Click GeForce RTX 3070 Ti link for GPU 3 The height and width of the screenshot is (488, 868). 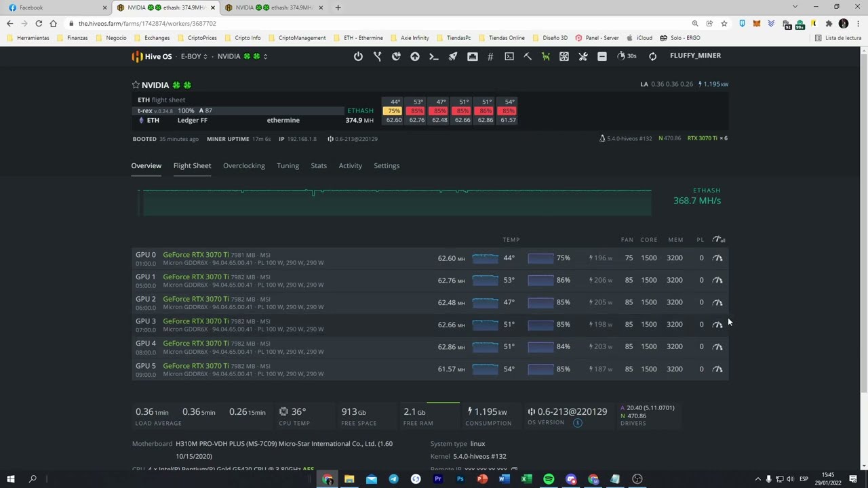point(196,321)
